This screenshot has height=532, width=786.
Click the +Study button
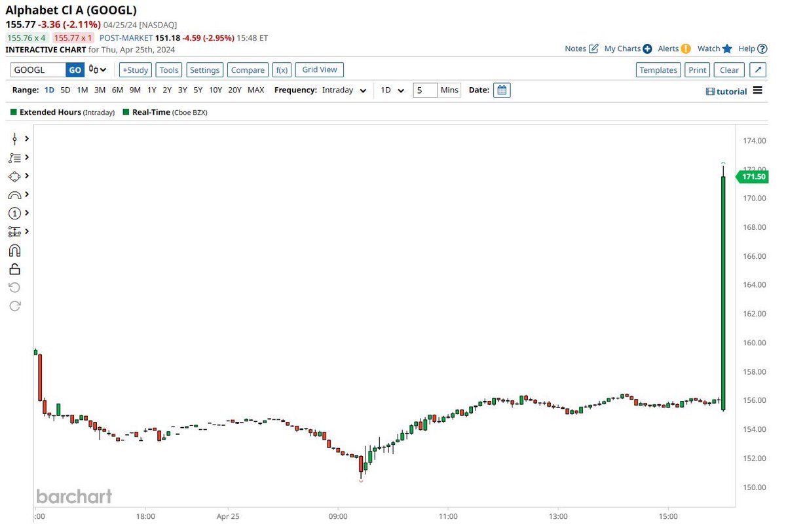tap(135, 70)
